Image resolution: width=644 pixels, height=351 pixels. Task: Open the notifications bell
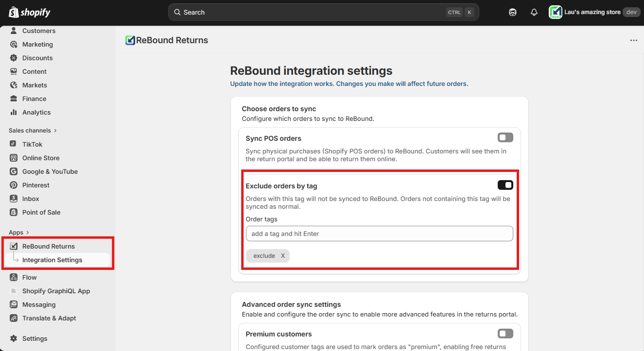[x=534, y=12]
